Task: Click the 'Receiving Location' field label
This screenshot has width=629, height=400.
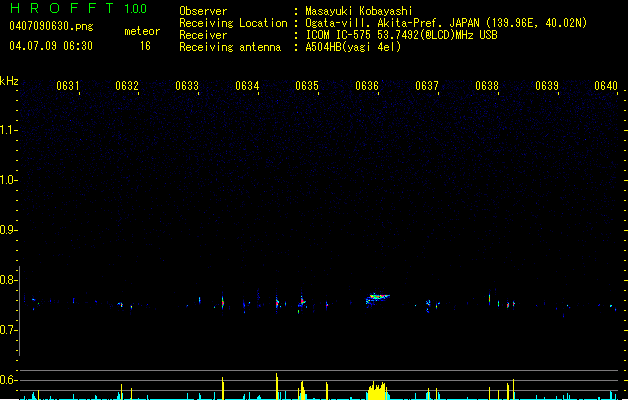Action: 233,23
